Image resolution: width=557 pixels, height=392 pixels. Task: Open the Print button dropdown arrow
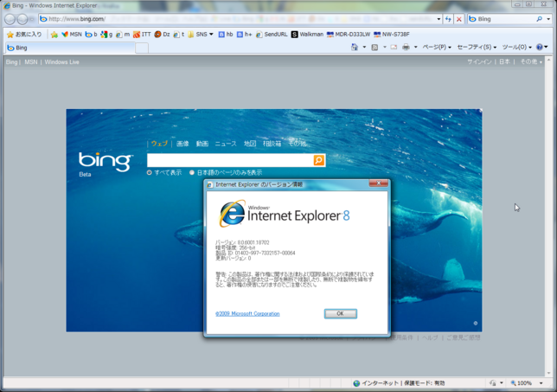point(415,48)
